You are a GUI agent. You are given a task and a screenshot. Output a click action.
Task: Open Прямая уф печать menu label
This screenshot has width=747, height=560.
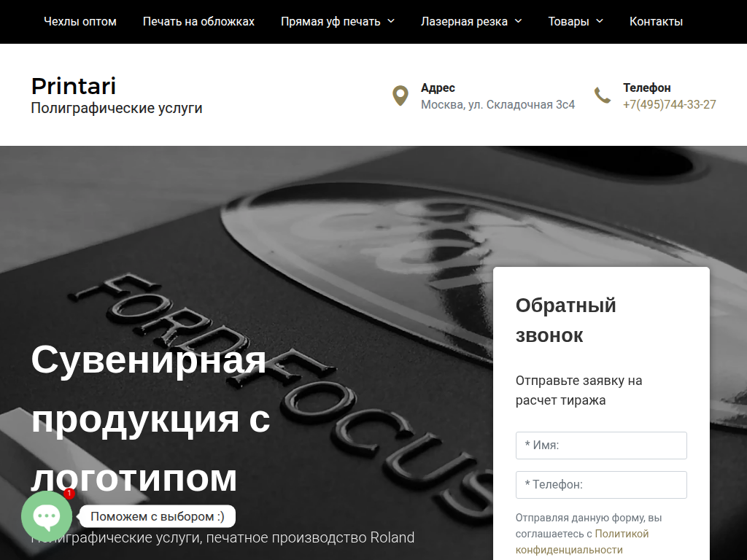[x=330, y=21]
